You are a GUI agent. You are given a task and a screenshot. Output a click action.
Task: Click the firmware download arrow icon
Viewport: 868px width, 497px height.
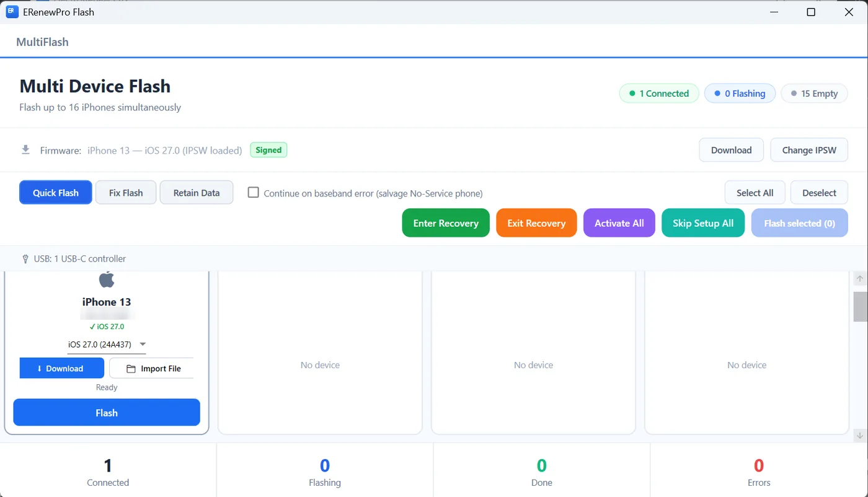click(25, 149)
